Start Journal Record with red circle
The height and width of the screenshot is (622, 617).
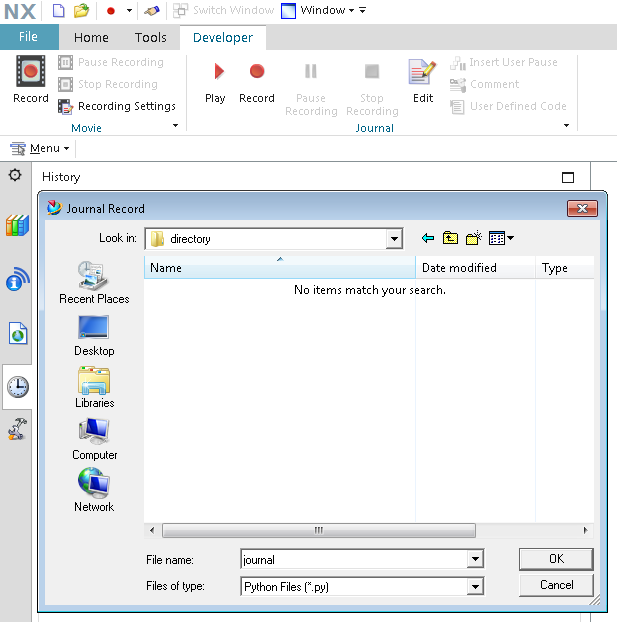click(x=257, y=83)
